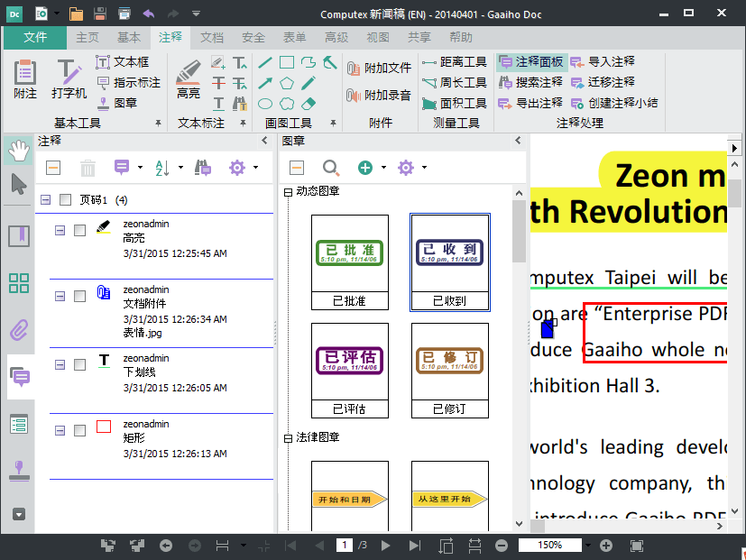The height and width of the screenshot is (560, 746).
Task: Click zoom out minus button
Action: (x=502, y=546)
